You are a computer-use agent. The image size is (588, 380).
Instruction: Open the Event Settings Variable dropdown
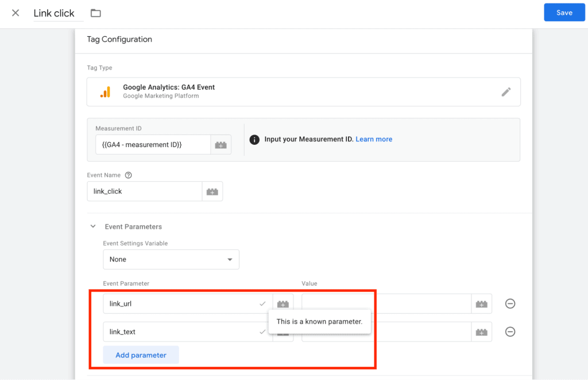pyautogui.click(x=171, y=259)
